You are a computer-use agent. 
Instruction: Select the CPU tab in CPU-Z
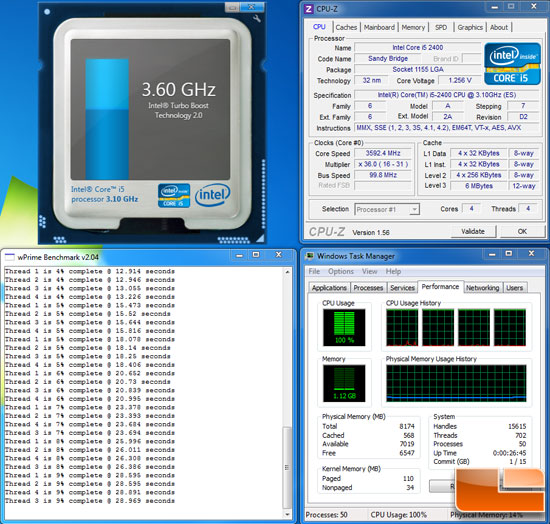pos(319,27)
